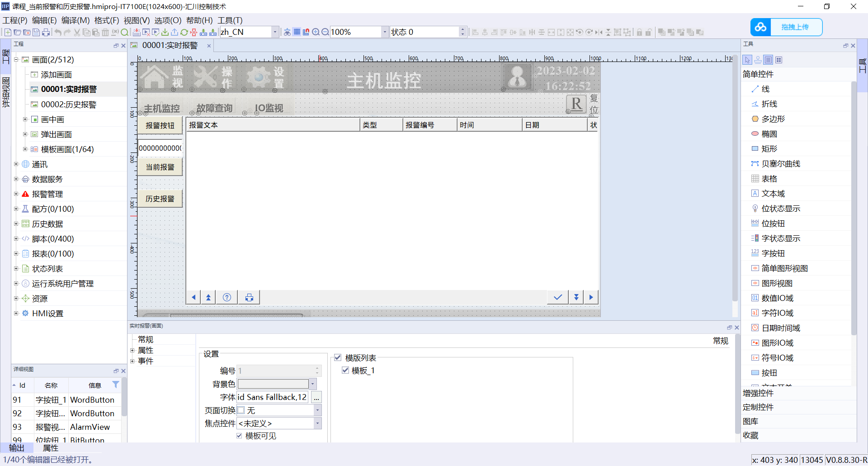Expand the 通讯 tree node
Screen dimensions: 868x466
16,164
